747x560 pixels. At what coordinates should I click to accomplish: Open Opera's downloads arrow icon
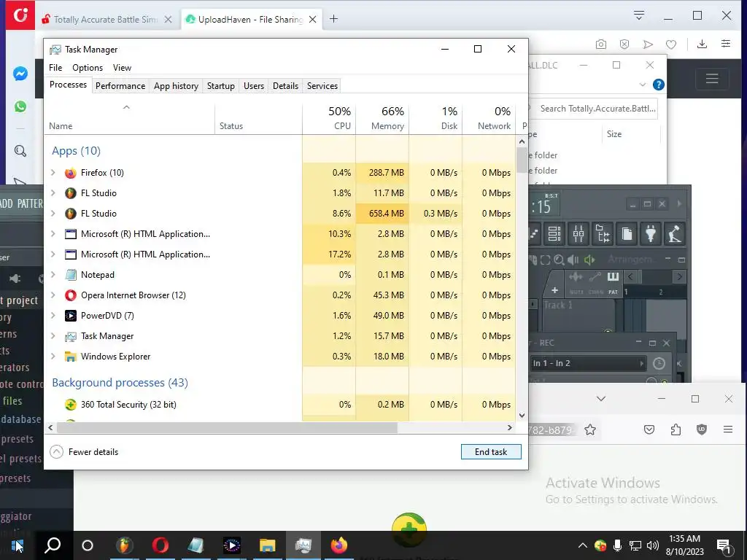coord(702,44)
